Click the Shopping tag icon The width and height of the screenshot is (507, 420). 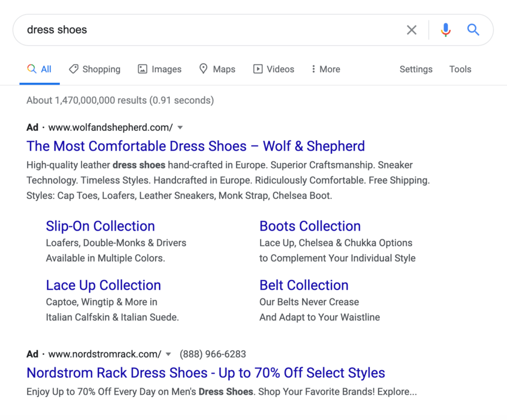(x=74, y=69)
